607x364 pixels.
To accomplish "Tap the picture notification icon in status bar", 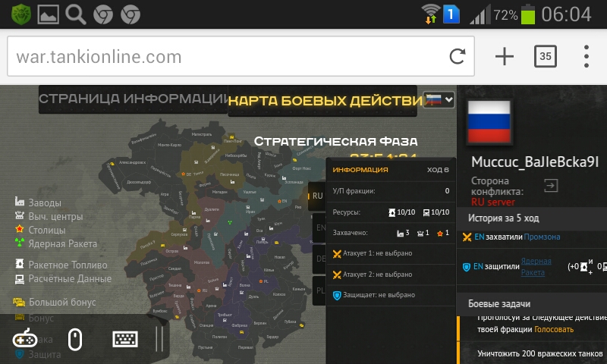I will coord(48,14).
